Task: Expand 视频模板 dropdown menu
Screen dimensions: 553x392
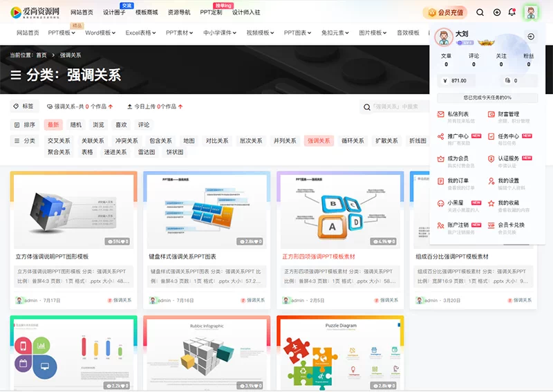Action: tap(260, 32)
